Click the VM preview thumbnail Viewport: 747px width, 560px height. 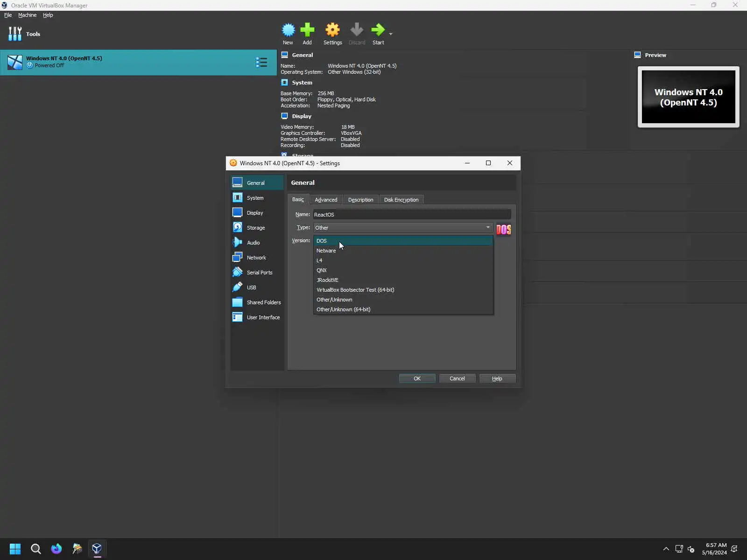[x=689, y=97]
